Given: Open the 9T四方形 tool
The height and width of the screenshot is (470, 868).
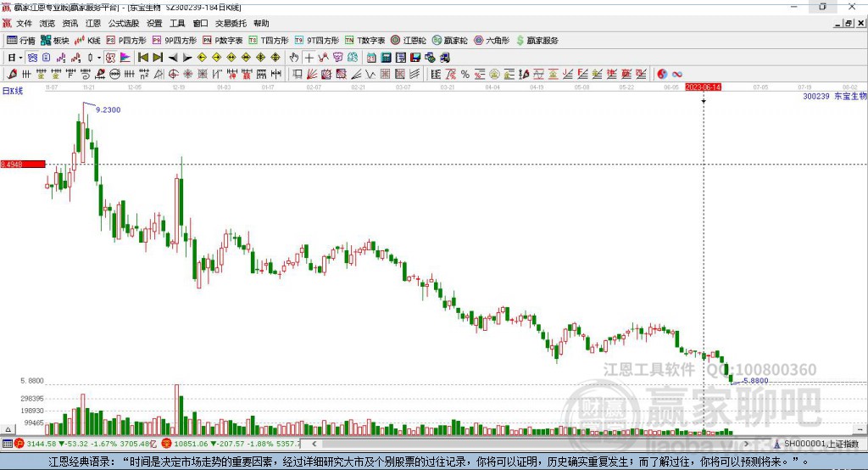Looking at the screenshot, I should point(317,41).
